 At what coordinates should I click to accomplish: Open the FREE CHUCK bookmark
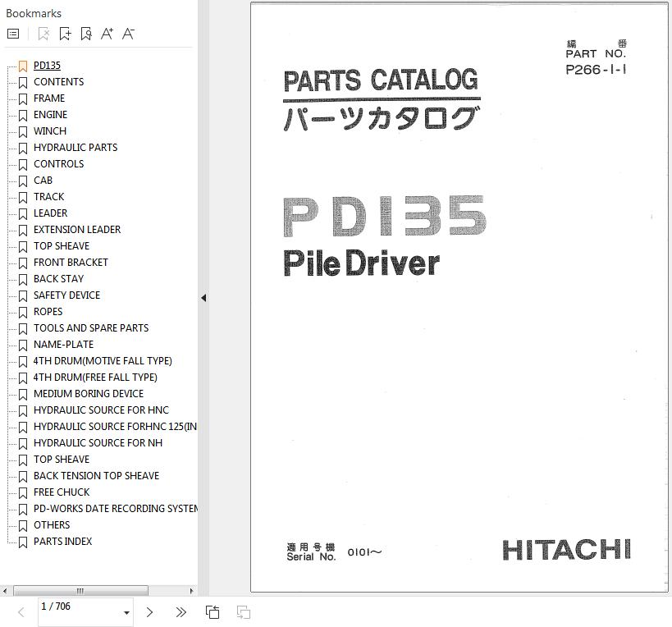62,492
